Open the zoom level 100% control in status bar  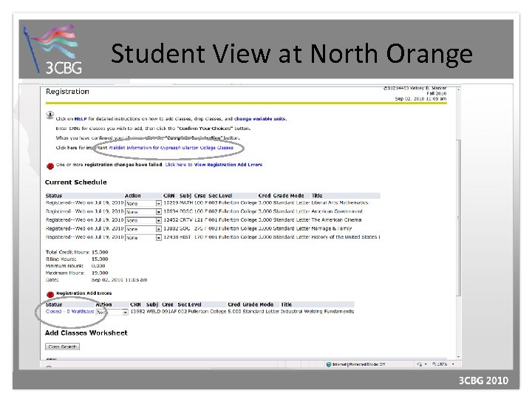(x=443, y=364)
